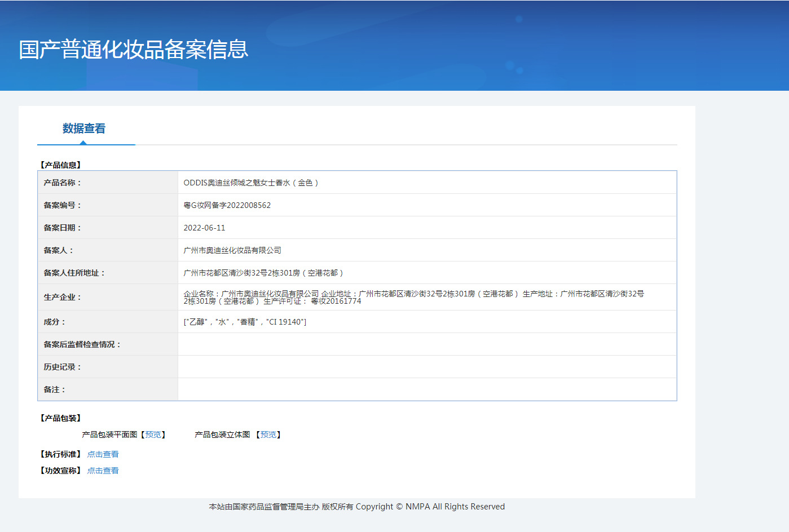The width and height of the screenshot is (789, 532).
Task: Click the 备案人： row label
Action: click(x=59, y=250)
